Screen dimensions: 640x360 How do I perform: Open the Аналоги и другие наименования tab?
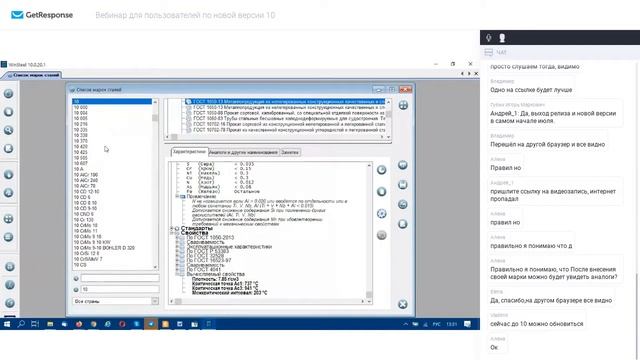coord(243,152)
